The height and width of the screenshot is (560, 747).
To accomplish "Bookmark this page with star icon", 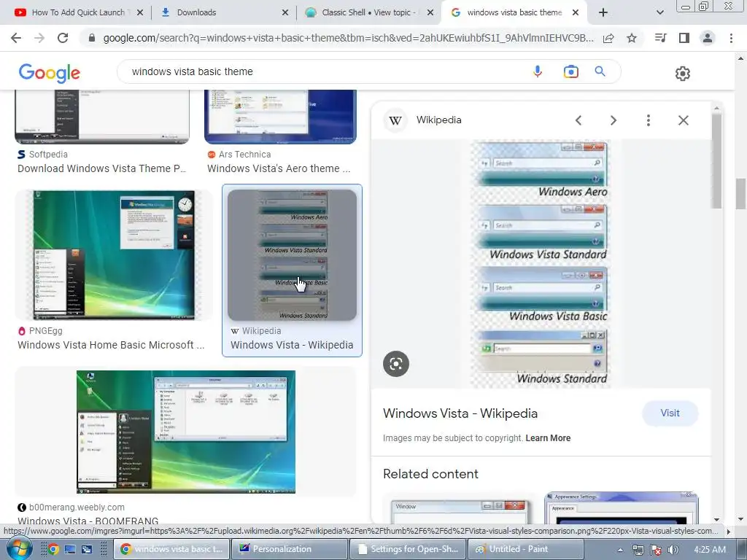I will [x=632, y=38].
